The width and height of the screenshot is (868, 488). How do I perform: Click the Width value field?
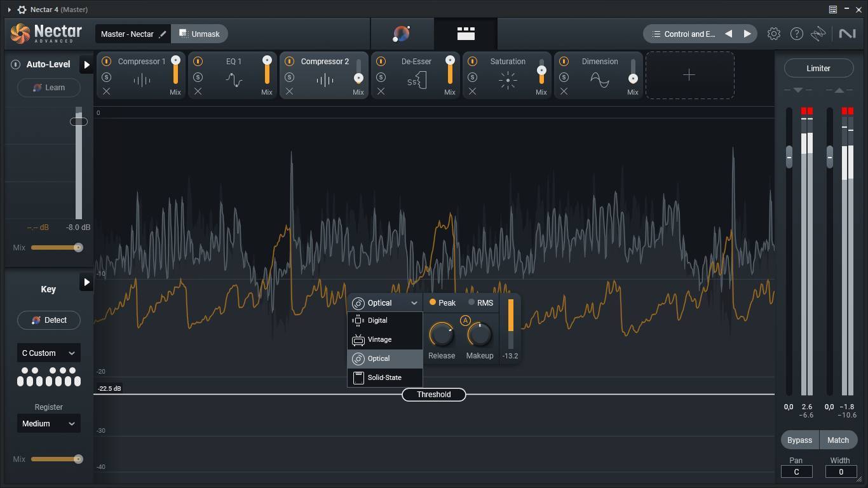841,471
